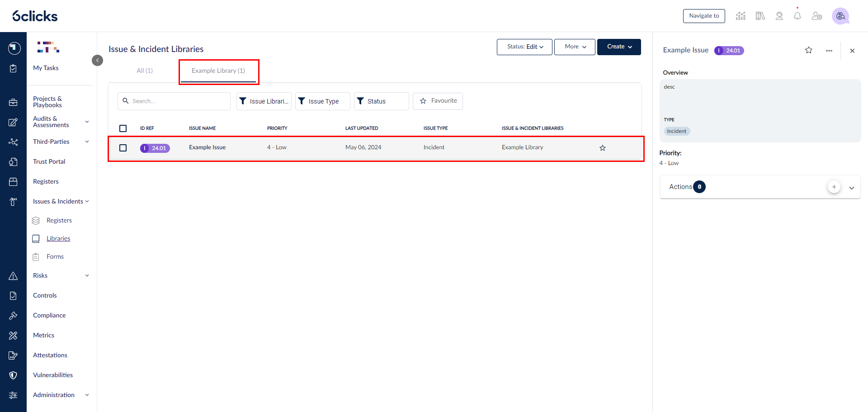Screen dimensions: 868x412
Task: Click the Vulnerabilities shield icon in rail
Action: pyautogui.click(x=14, y=375)
